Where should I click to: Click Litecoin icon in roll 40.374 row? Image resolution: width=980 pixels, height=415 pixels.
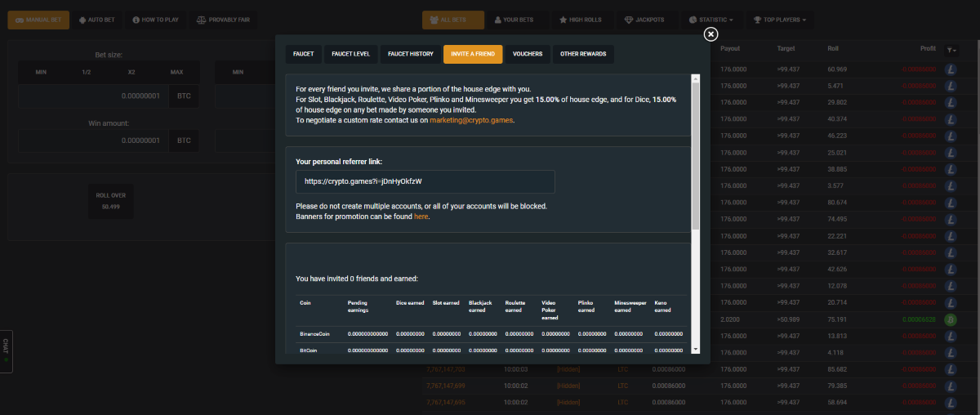click(x=951, y=119)
